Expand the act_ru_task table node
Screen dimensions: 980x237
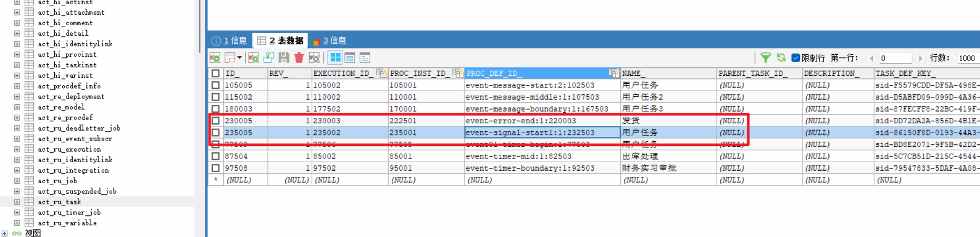click(17, 202)
